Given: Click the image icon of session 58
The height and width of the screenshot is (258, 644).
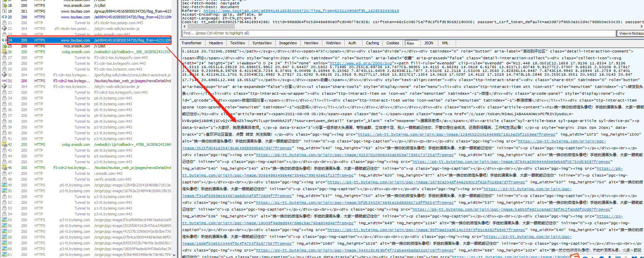Looking at the screenshot, I should 4,237.
